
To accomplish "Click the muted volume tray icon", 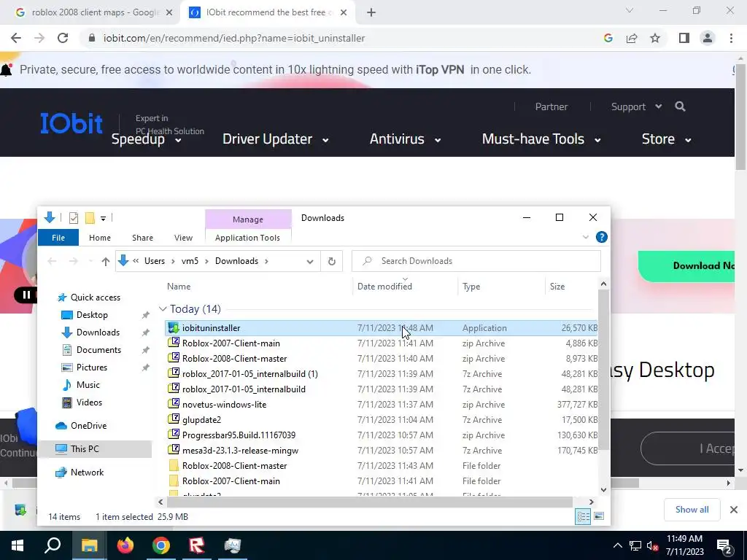I will tap(652, 546).
